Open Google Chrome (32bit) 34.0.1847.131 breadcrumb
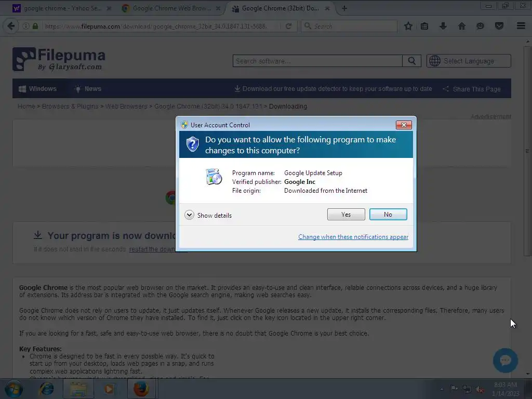 (208, 106)
